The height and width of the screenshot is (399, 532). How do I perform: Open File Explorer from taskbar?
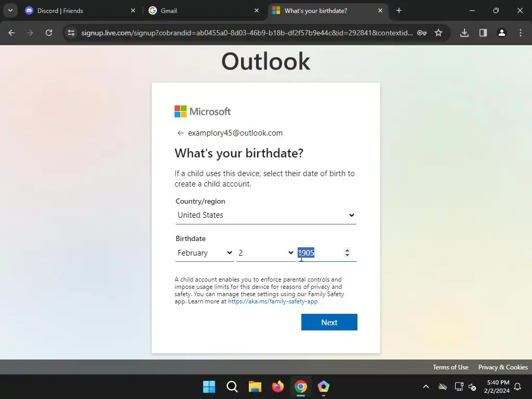(x=255, y=387)
